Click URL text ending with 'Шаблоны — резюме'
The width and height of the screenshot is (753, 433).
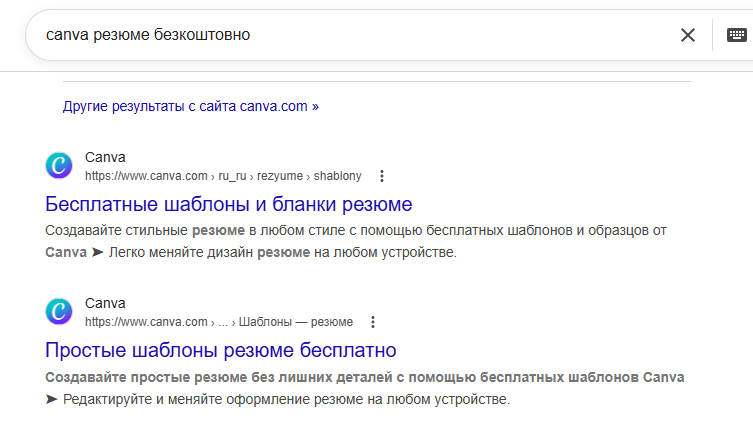(219, 322)
